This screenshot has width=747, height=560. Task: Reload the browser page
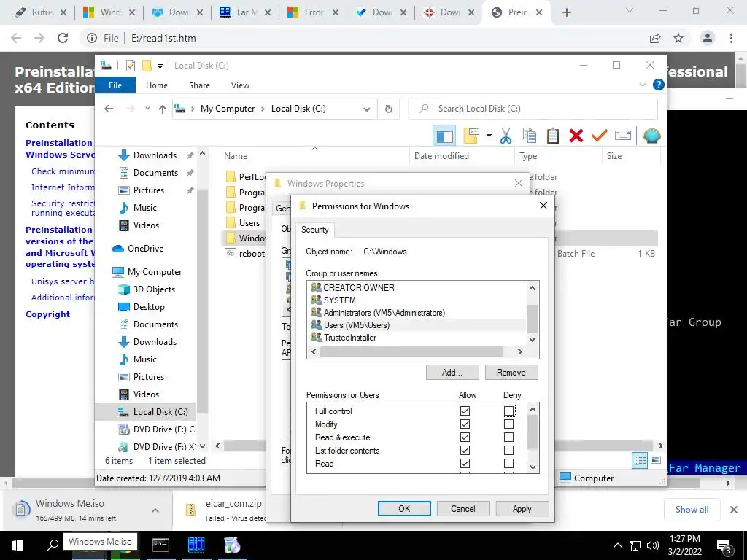tap(63, 38)
